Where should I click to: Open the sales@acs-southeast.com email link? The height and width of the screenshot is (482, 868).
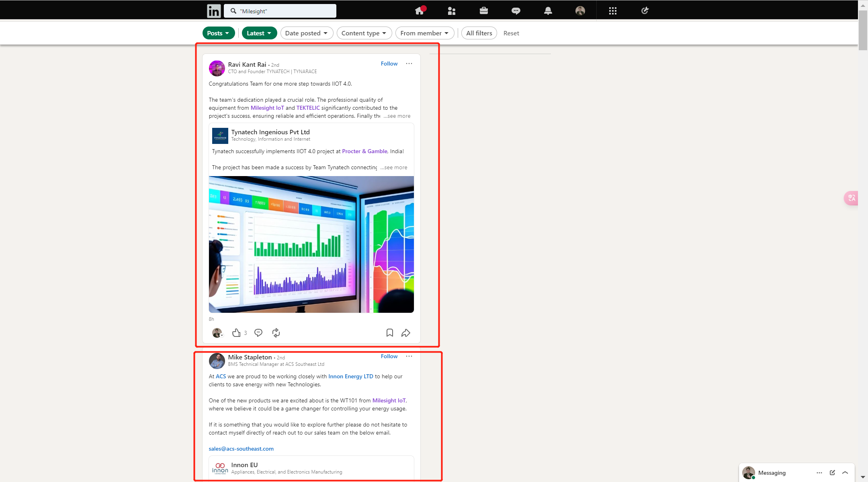click(x=241, y=449)
